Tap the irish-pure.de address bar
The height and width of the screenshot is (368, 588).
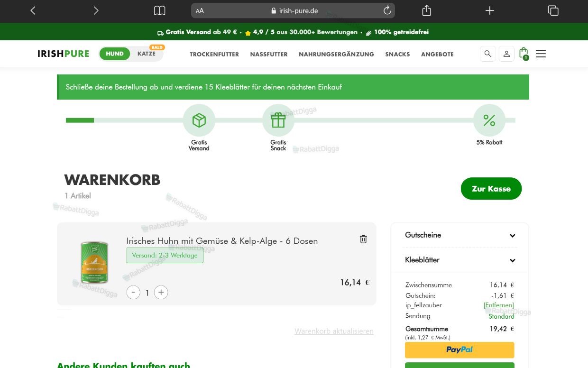[293, 10]
